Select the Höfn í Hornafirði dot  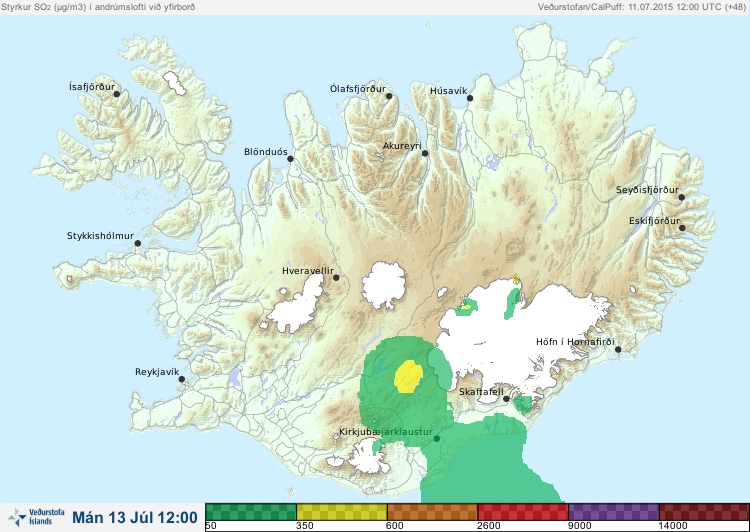618,350
